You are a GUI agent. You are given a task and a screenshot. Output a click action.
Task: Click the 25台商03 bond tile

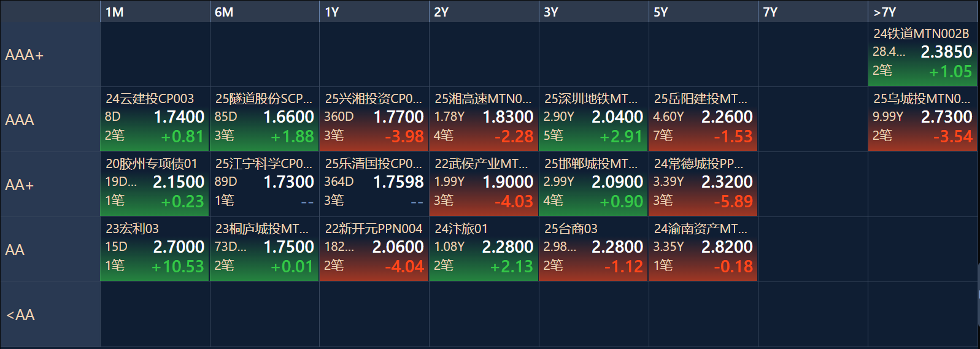point(593,249)
